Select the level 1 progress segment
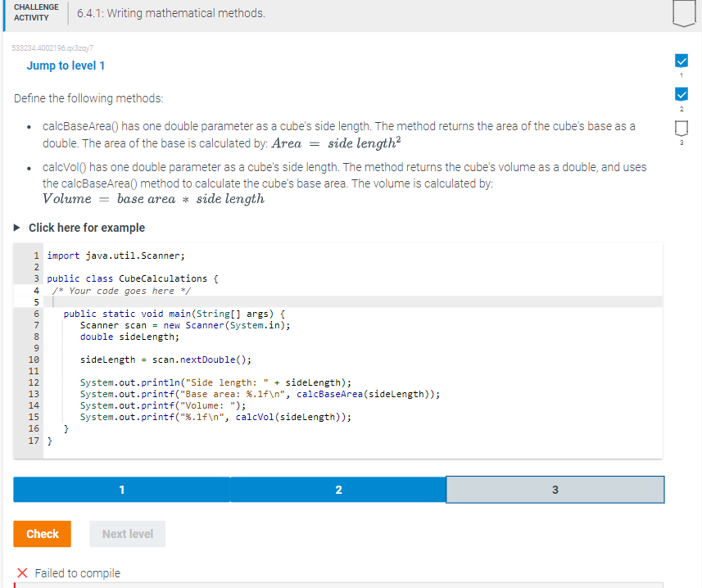Viewport: 702px width, 588px height. tap(121, 489)
